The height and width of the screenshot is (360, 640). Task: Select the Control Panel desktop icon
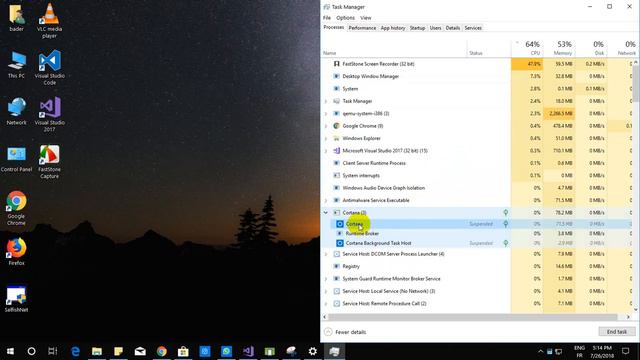click(16, 159)
